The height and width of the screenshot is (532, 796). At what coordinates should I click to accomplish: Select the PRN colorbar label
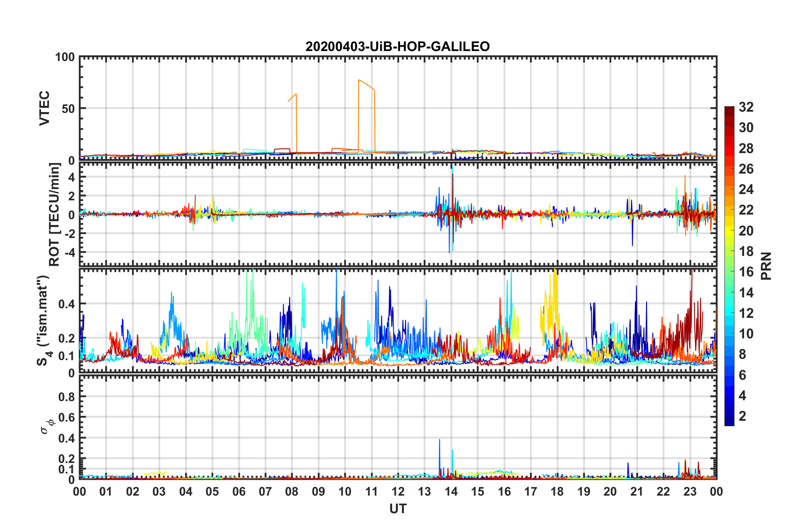[x=766, y=266]
